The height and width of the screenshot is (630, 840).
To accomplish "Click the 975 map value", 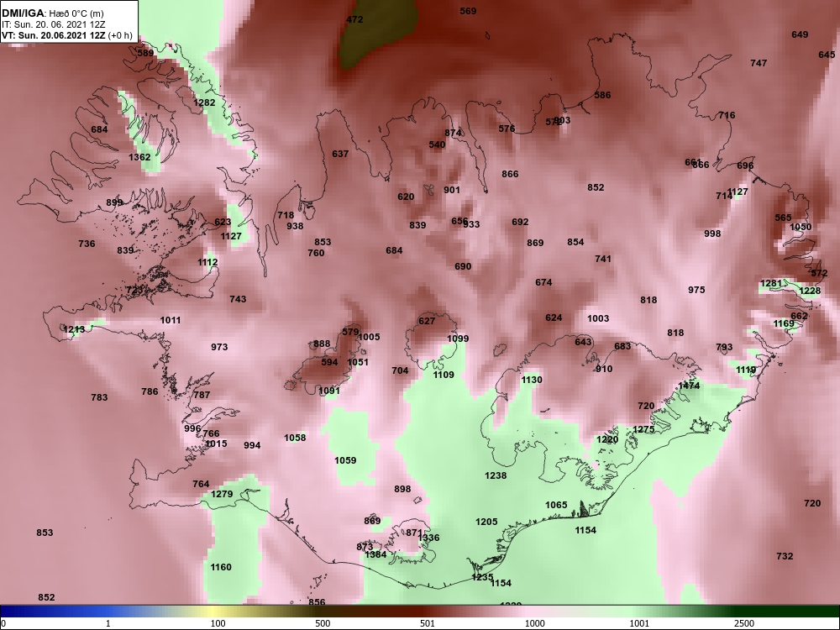I will 696,290.
